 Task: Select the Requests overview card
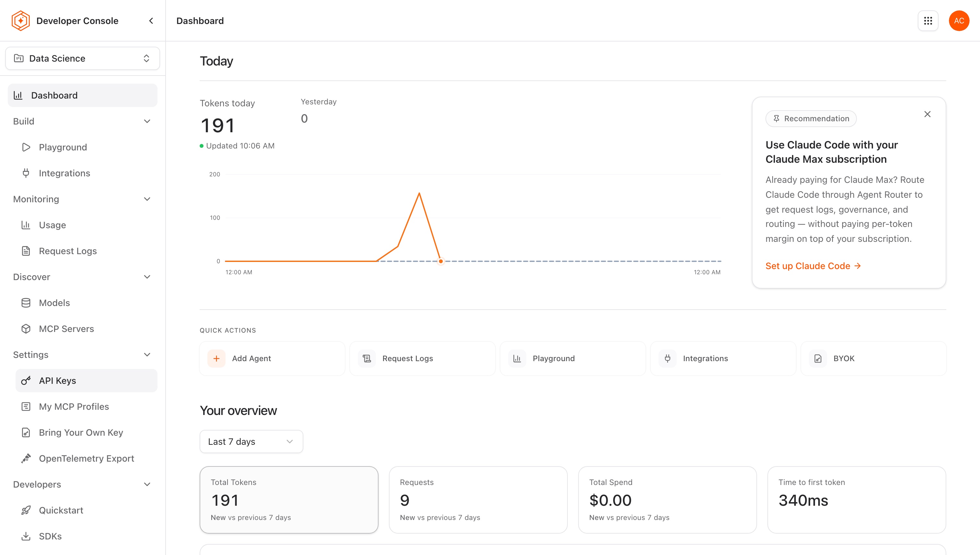pos(478,500)
